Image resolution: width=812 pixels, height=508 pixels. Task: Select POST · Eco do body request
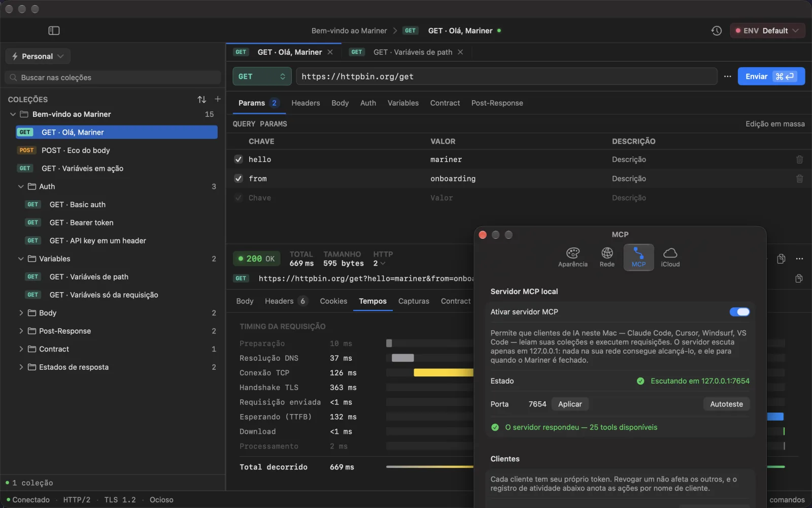117,150
